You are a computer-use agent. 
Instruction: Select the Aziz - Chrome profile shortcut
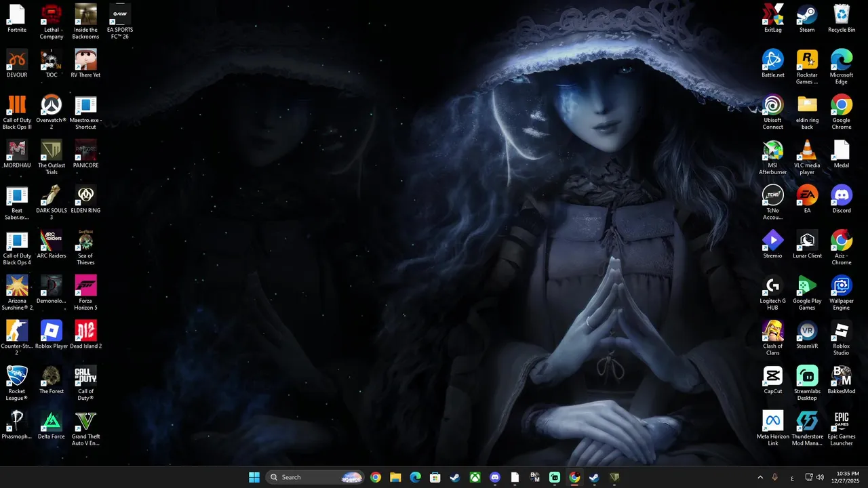click(842, 248)
